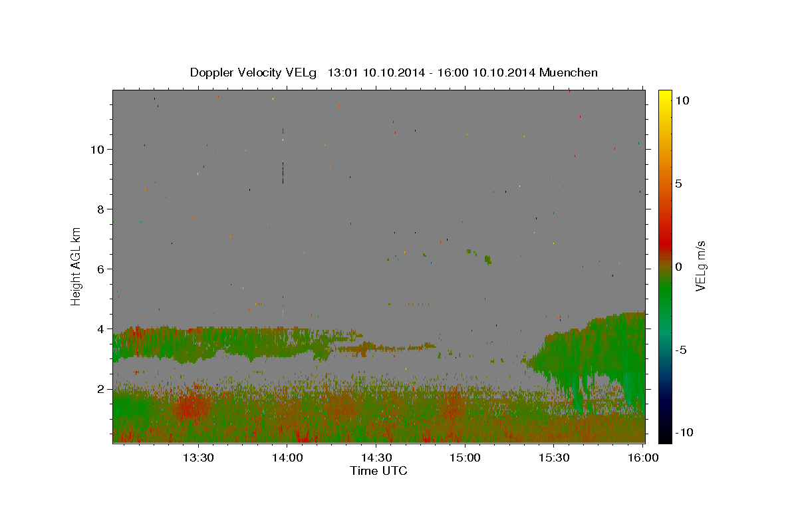The image size is (798, 532).
Task: Click the yellow top of the colorbar
Action: pos(665,96)
